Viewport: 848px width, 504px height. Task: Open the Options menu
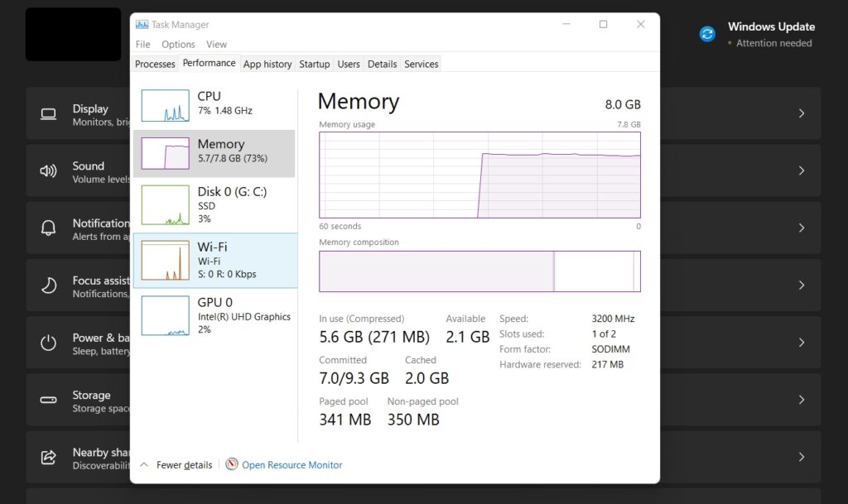177,44
